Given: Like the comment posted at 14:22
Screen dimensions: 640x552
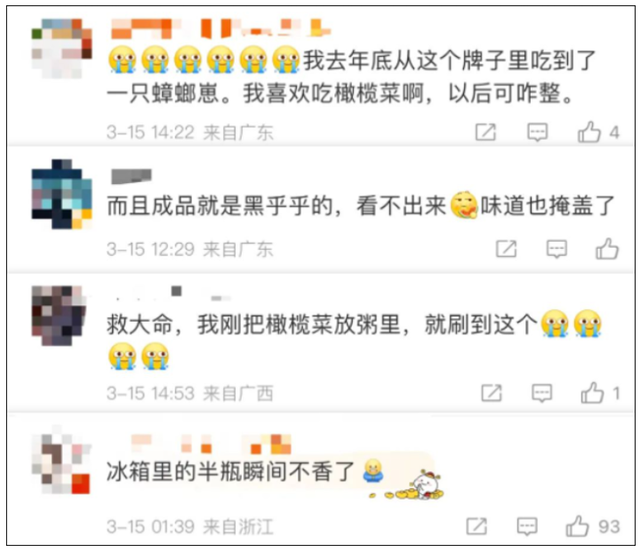Looking at the screenshot, I should [589, 132].
